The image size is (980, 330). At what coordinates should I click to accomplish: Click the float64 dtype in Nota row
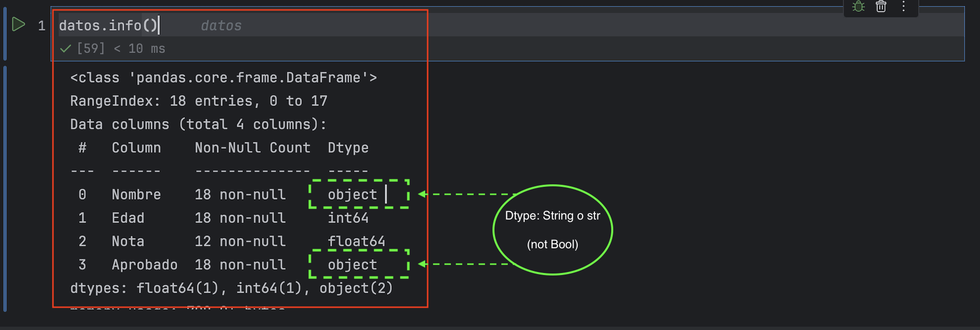(356, 241)
